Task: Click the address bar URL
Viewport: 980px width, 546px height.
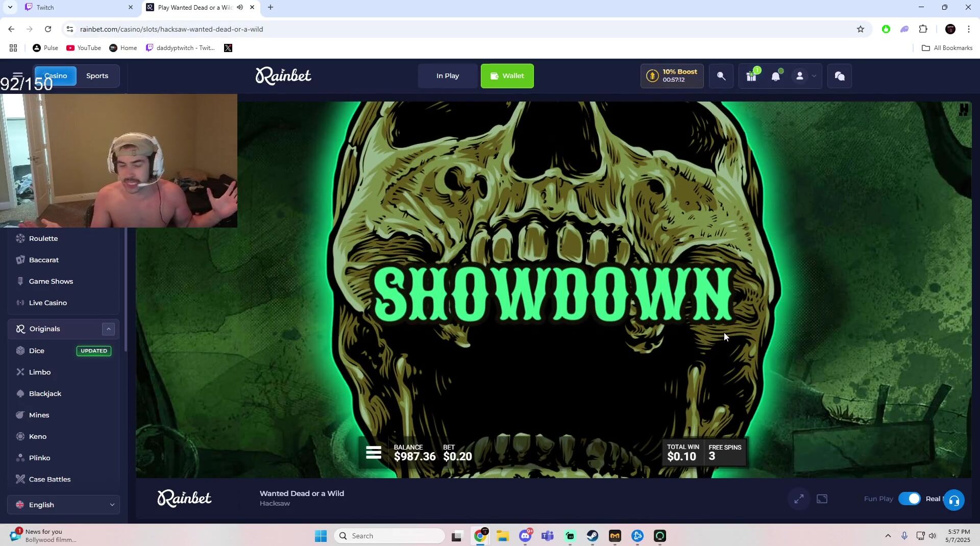Action: point(171,29)
